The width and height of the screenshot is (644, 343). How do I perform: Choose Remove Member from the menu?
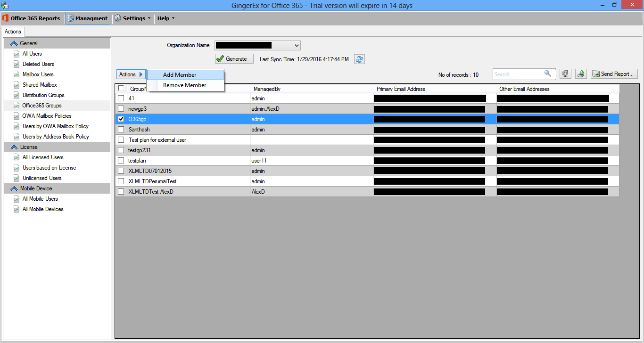[x=185, y=85]
